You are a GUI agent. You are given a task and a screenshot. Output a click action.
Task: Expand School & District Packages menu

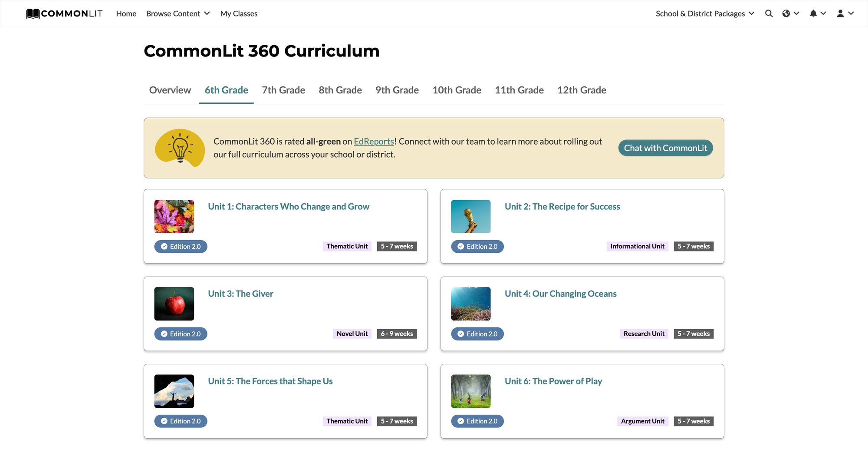(x=705, y=13)
